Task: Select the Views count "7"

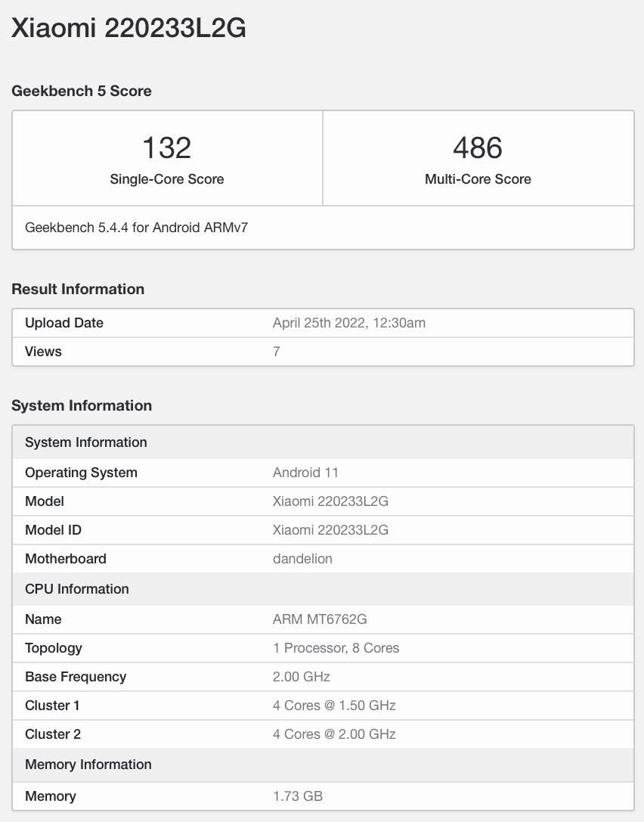Action: coord(276,351)
